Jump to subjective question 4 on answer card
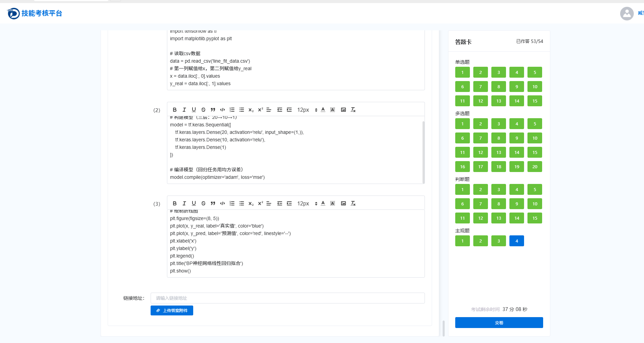The height and width of the screenshot is (343, 644). (x=517, y=241)
